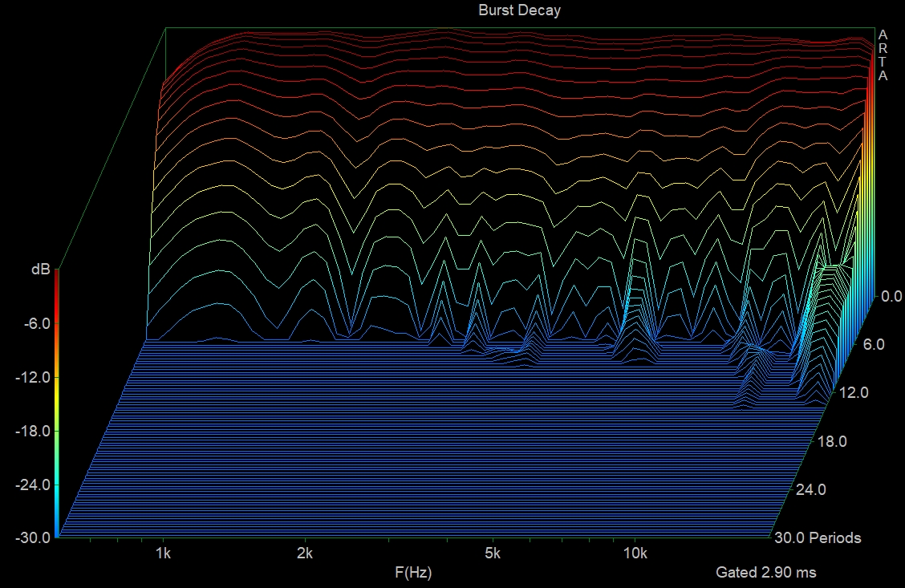This screenshot has height=588, width=905.
Task: Click the "5k" frequency axis label
Action: coord(493,554)
